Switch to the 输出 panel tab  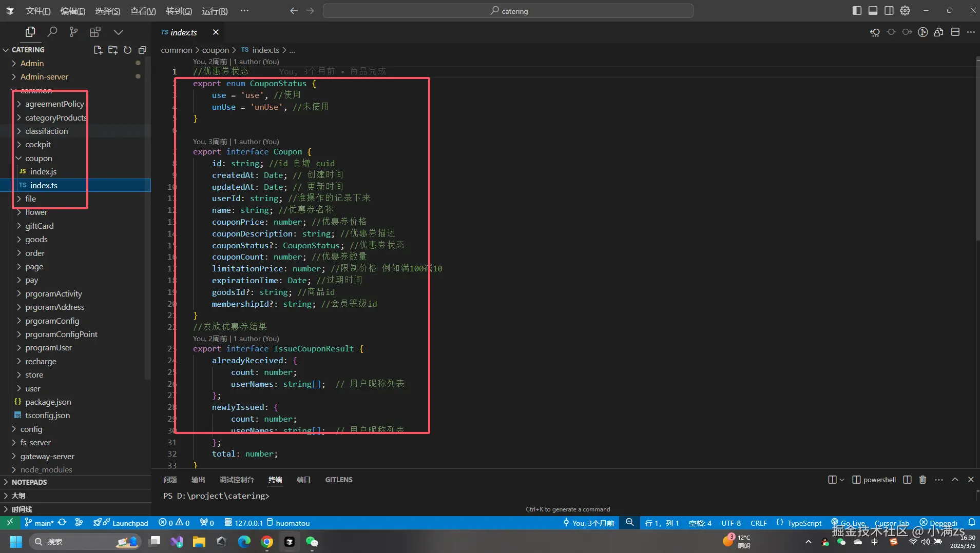pyautogui.click(x=198, y=480)
